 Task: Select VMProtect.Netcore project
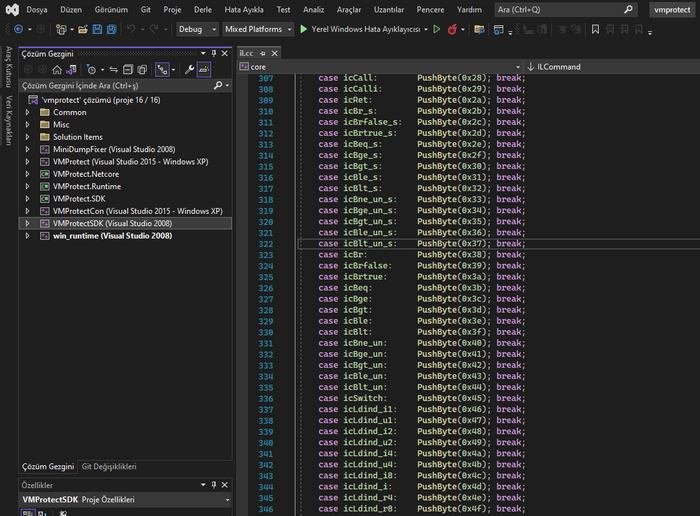click(x=86, y=174)
